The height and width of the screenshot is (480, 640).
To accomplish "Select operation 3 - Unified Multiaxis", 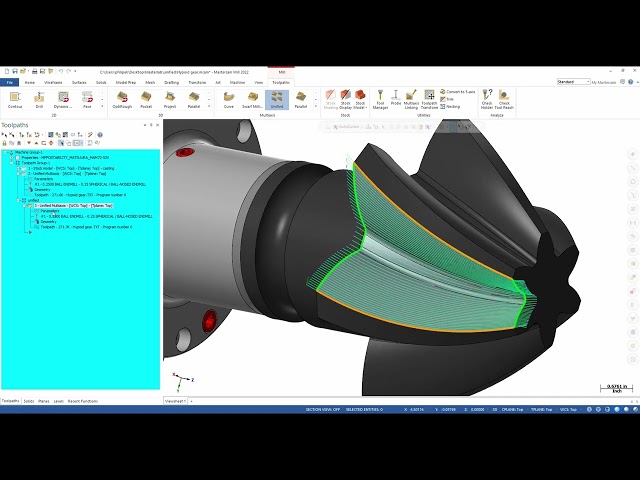I will 73,206.
